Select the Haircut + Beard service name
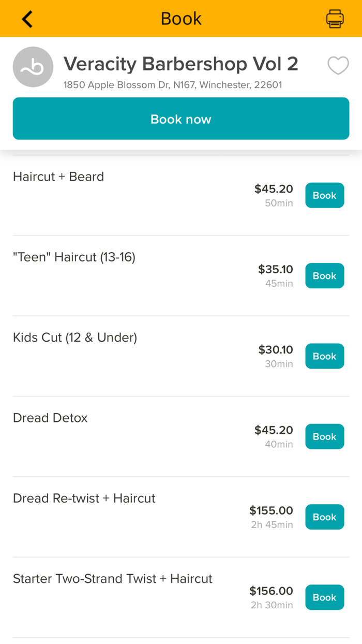This screenshot has width=362, height=644. [x=58, y=177]
